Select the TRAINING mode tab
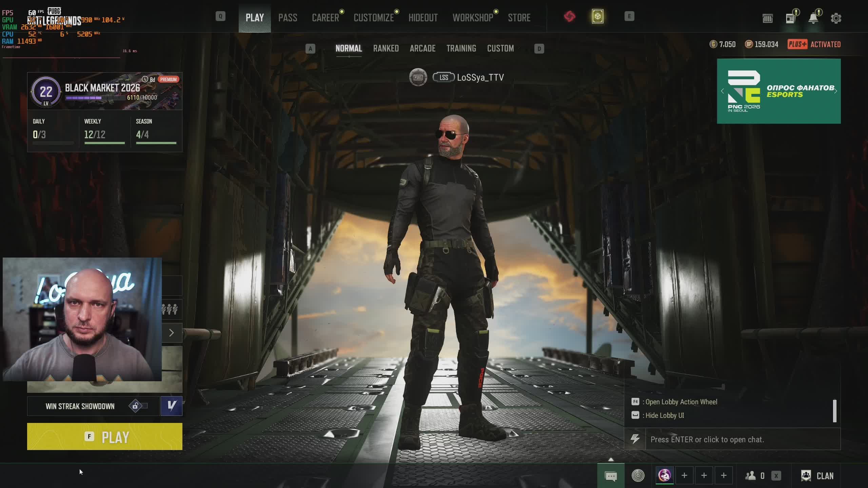This screenshot has width=868, height=488. coord(461,48)
